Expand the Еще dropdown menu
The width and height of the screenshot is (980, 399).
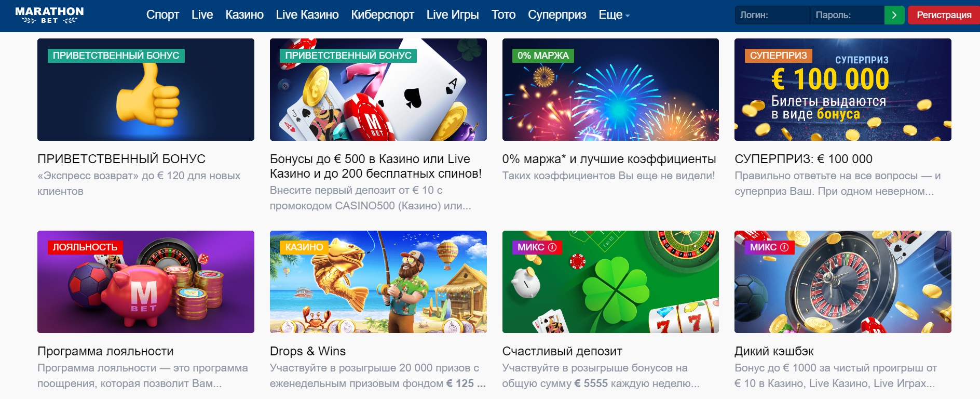[614, 15]
